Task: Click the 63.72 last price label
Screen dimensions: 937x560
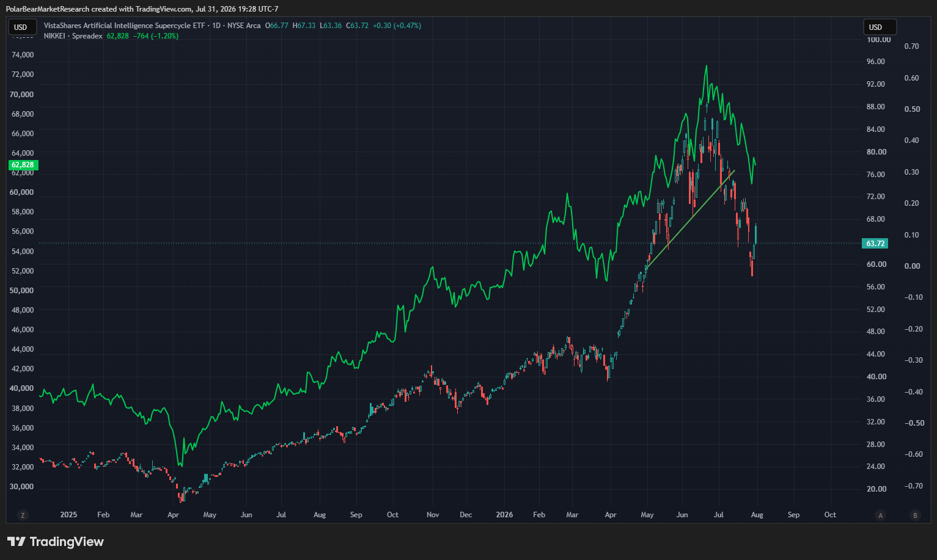Action: [x=875, y=244]
